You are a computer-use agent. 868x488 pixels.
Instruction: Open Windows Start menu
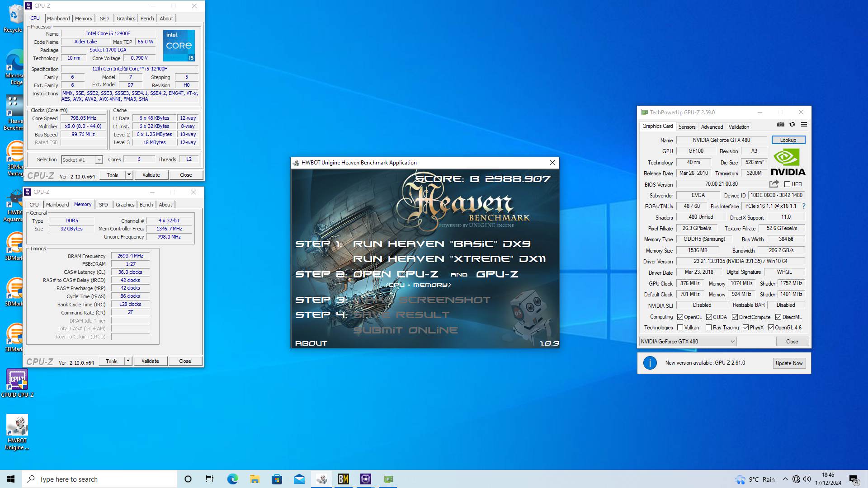click(x=11, y=479)
